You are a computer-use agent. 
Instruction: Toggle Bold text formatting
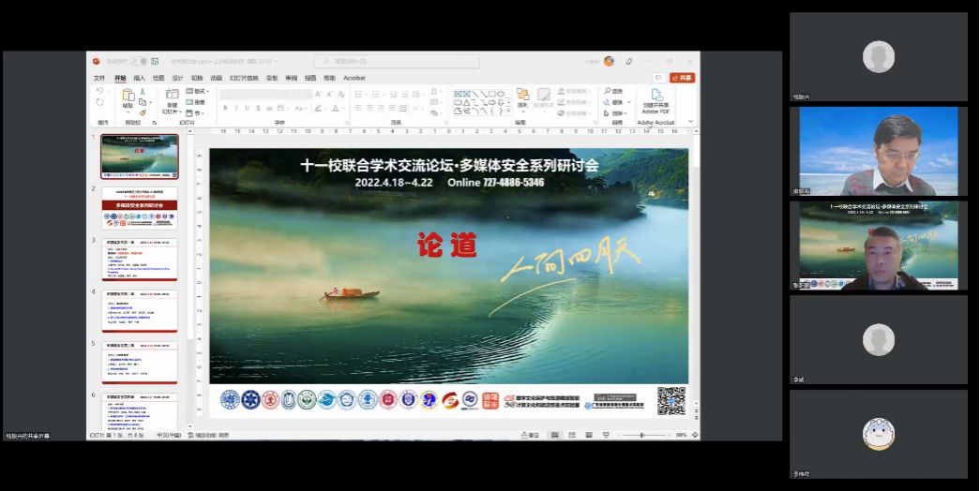click(225, 108)
